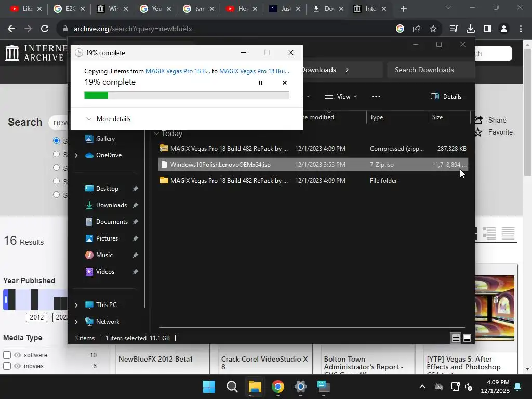Select the first search type radio button
Image resolution: width=532 pixels, height=399 pixels.
pyautogui.click(x=56, y=140)
